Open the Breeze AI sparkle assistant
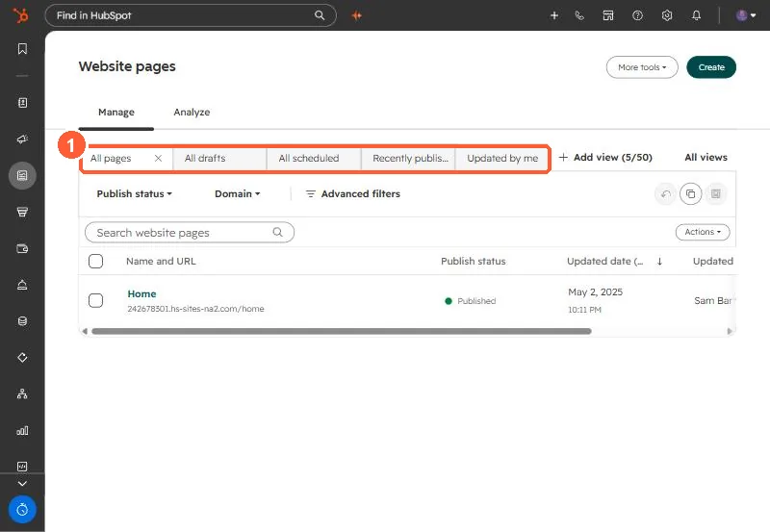Screen dimensions: 770x532 click(357, 15)
